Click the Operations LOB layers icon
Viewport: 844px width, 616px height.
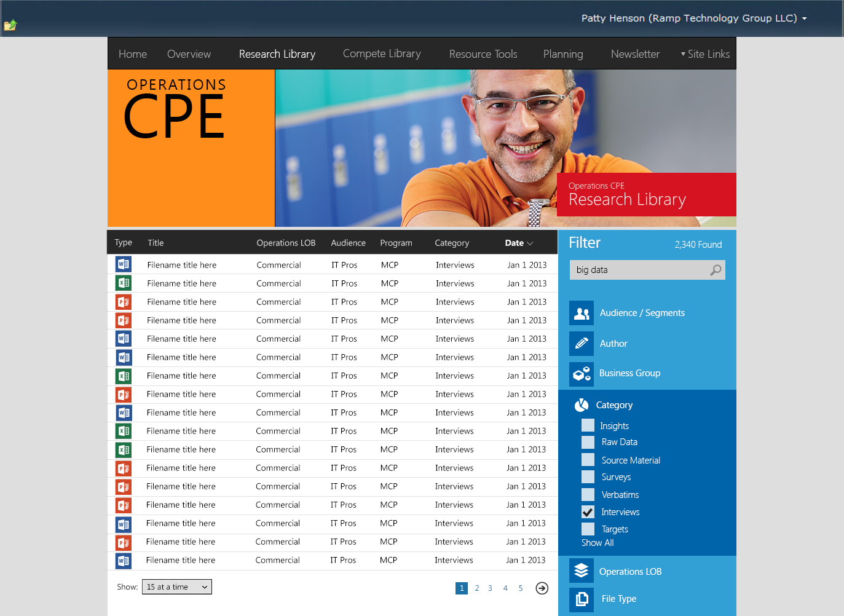point(581,571)
